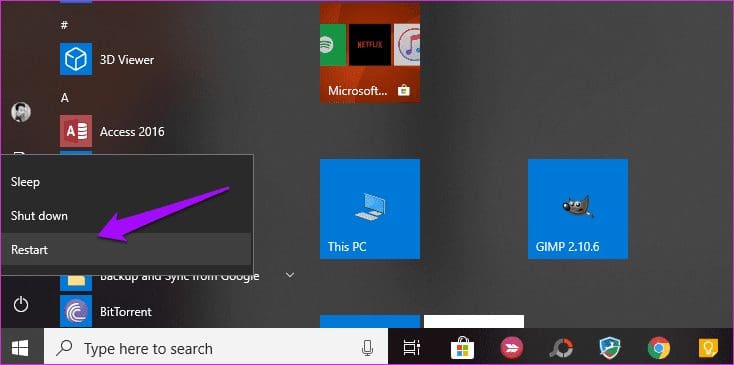Image resolution: width=734 pixels, height=365 pixels.
Task: Click the A letter heading
Action: tap(65, 98)
